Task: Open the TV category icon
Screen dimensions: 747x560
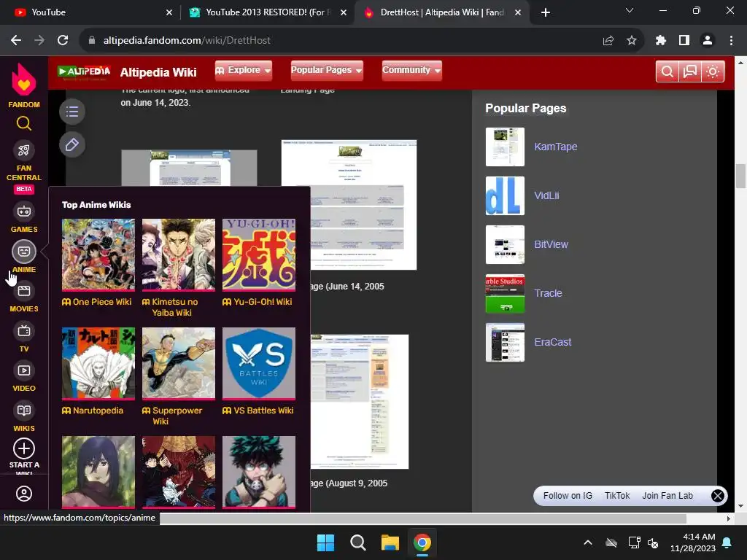Action: (x=24, y=330)
